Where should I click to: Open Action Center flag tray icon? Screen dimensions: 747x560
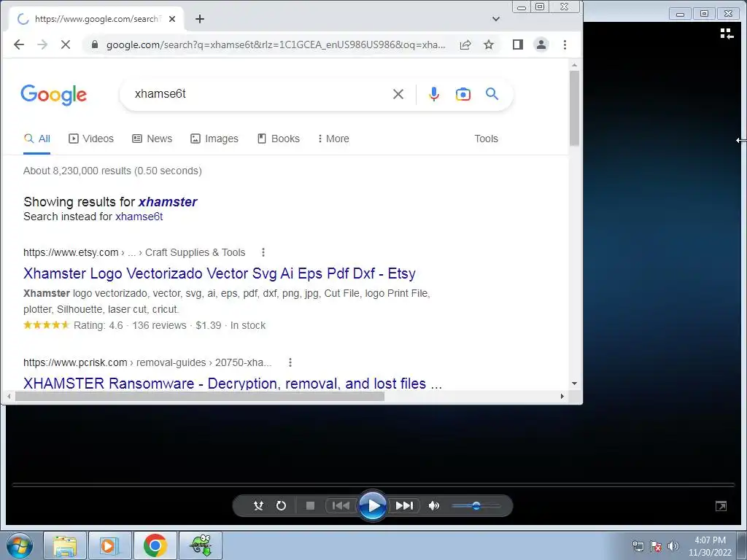[x=656, y=546]
